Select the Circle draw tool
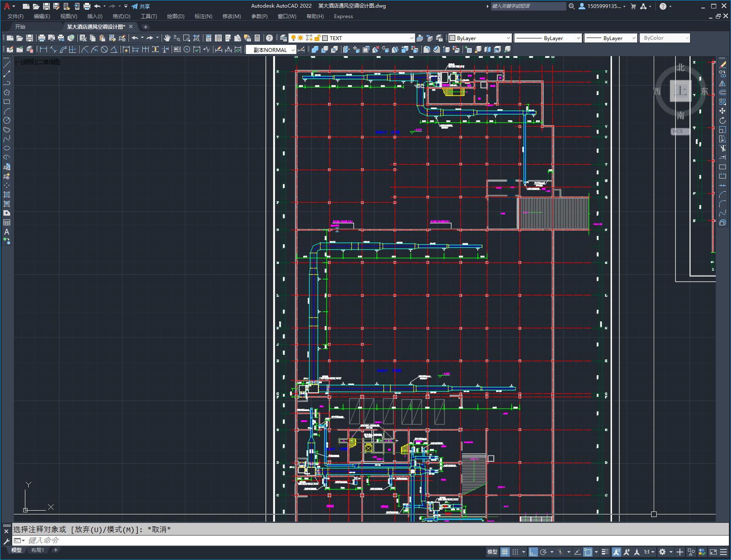This screenshot has height=560, width=731. (7, 120)
